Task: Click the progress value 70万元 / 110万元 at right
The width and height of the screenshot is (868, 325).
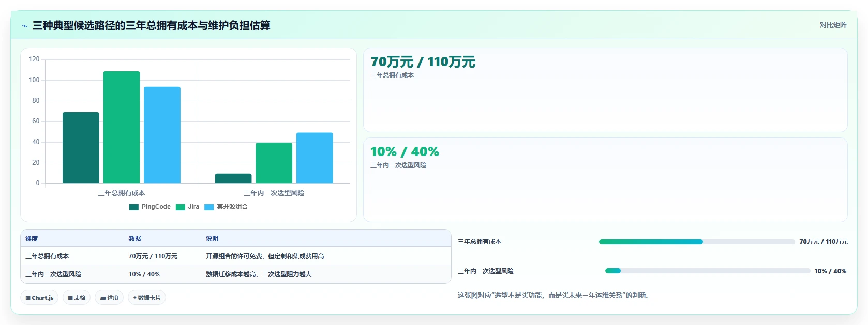Action: (x=824, y=242)
